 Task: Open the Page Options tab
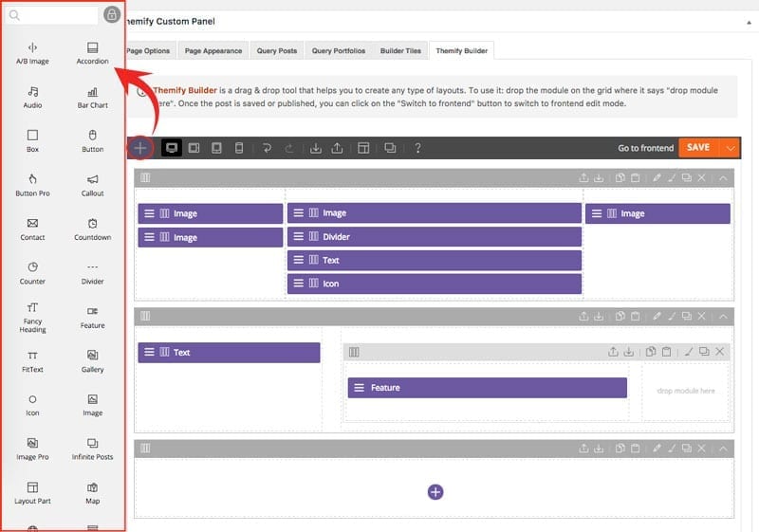[148, 51]
